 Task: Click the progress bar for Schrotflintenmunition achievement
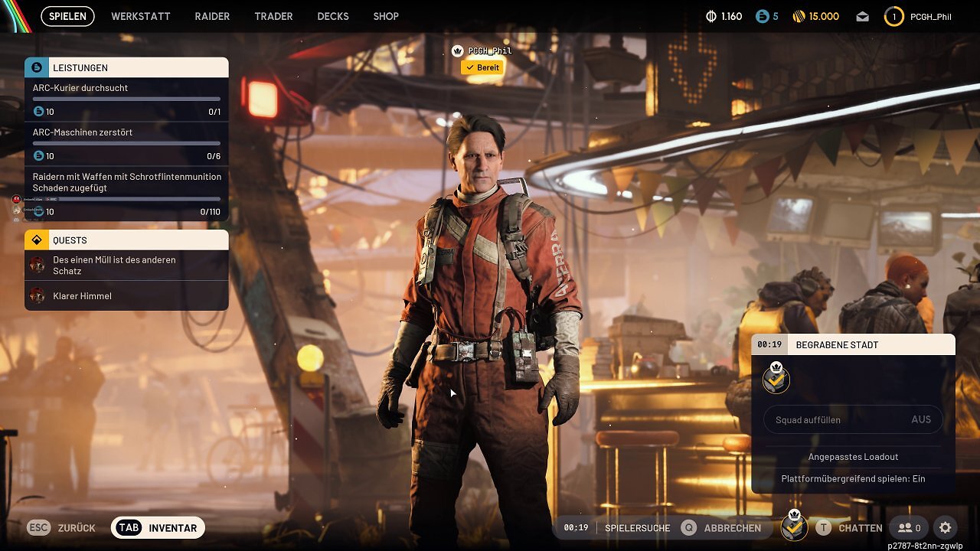pyautogui.click(x=126, y=199)
